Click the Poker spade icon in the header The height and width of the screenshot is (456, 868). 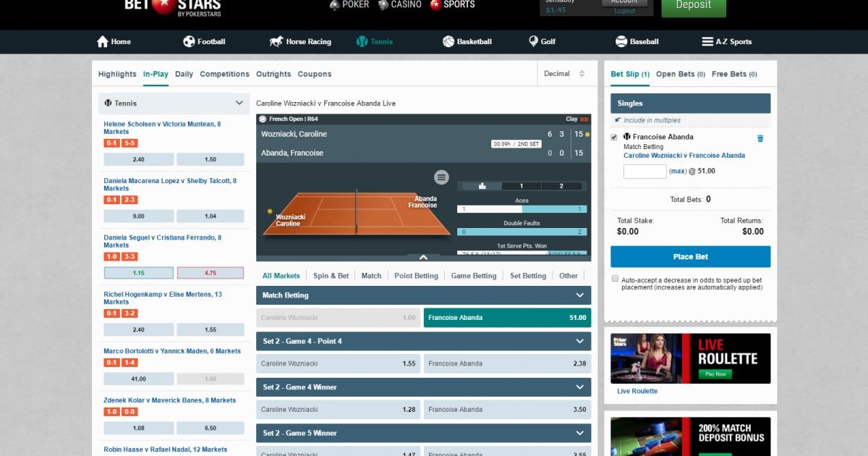(334, 4)
